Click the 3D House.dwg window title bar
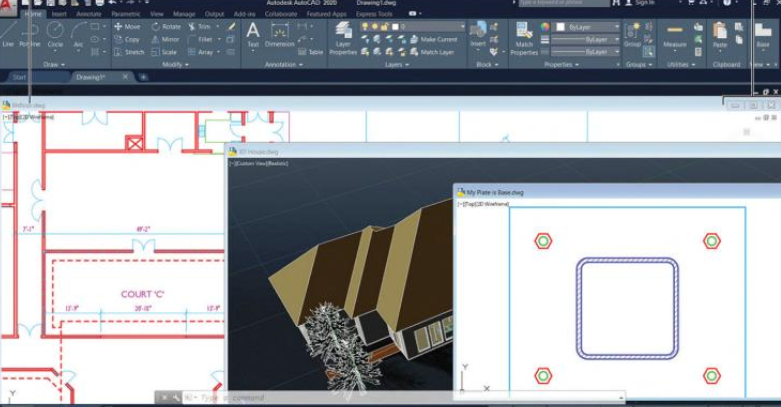This screenshot has width=781, height=407. coord(503,151)
